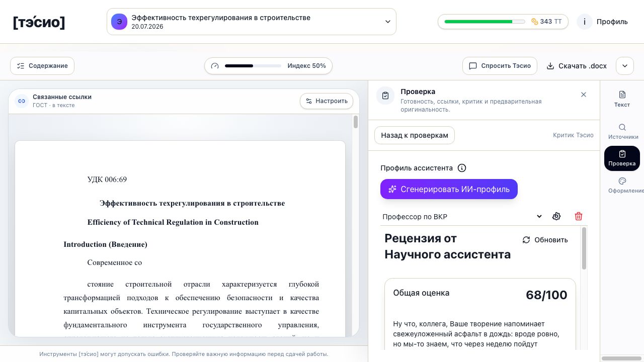Click the Профиль ассистента info icon

coord(462,168)
